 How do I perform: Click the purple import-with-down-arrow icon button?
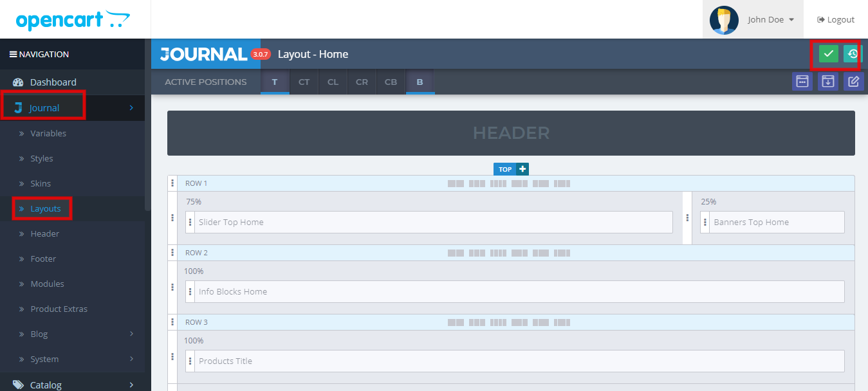click(828, 82)
